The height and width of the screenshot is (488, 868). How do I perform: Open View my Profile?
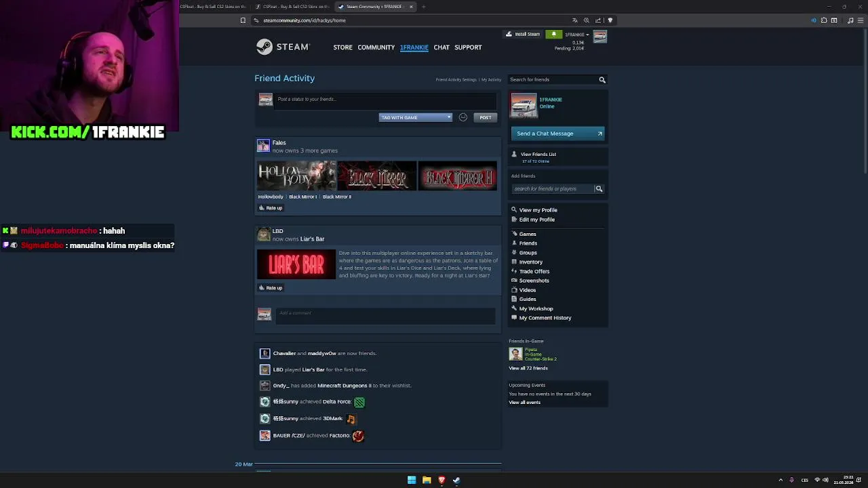click(538, 210)
